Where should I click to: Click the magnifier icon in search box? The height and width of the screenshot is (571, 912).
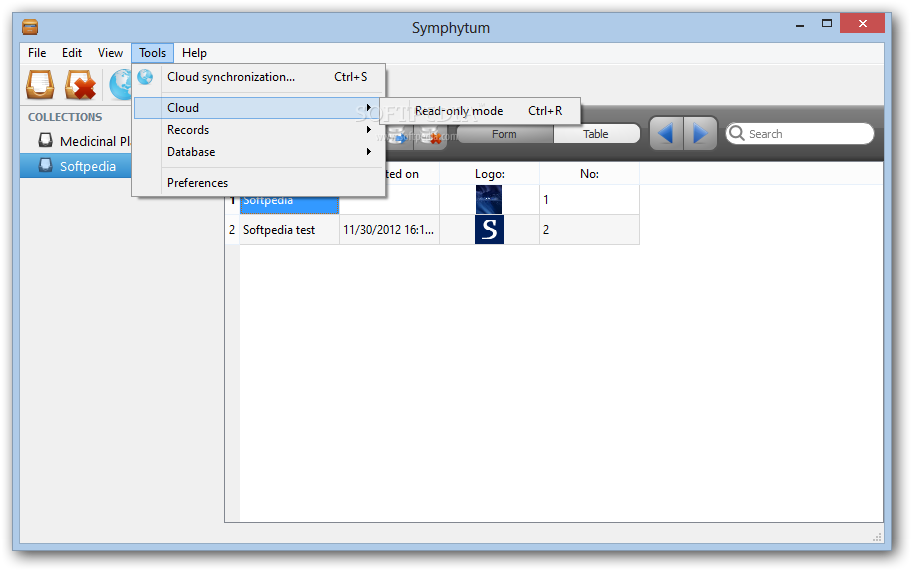pyautogui.click(x=736, y=133)
